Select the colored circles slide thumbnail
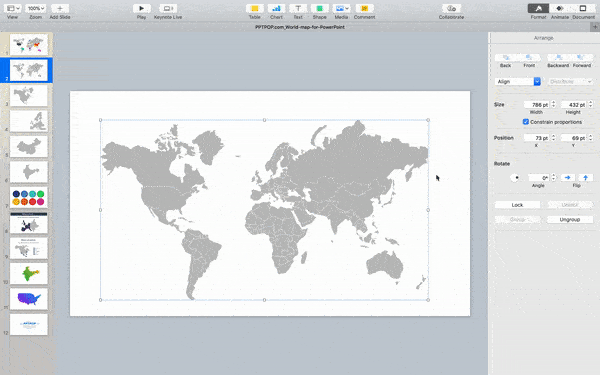The height and width of the screenshot is (375, 600). click(x=29, y=198)
